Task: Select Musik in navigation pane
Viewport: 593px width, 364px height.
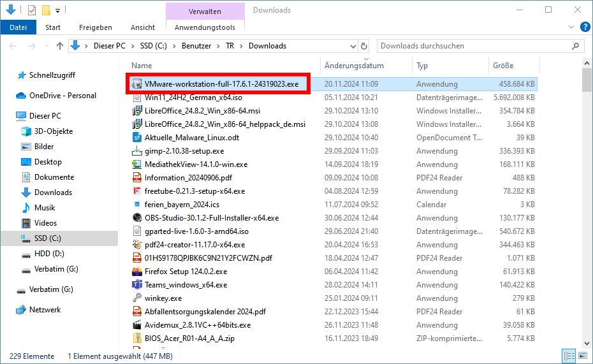Action: 45,208
